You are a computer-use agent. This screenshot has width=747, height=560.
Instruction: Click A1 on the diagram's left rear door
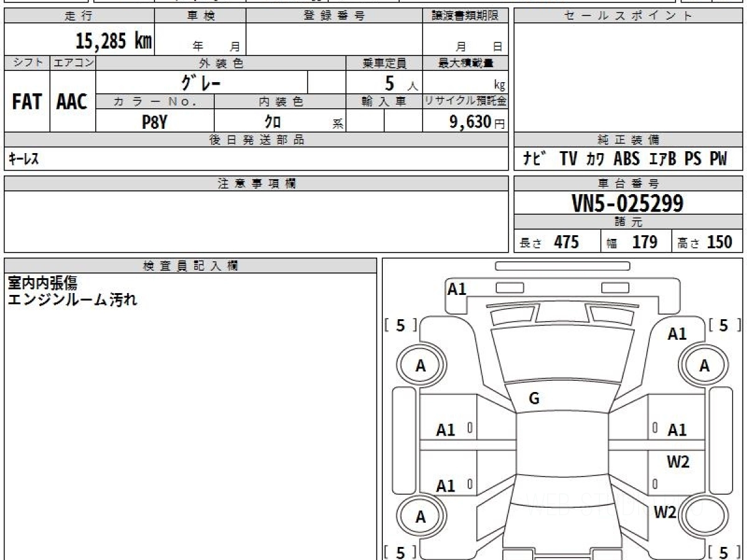click(446, 486)
